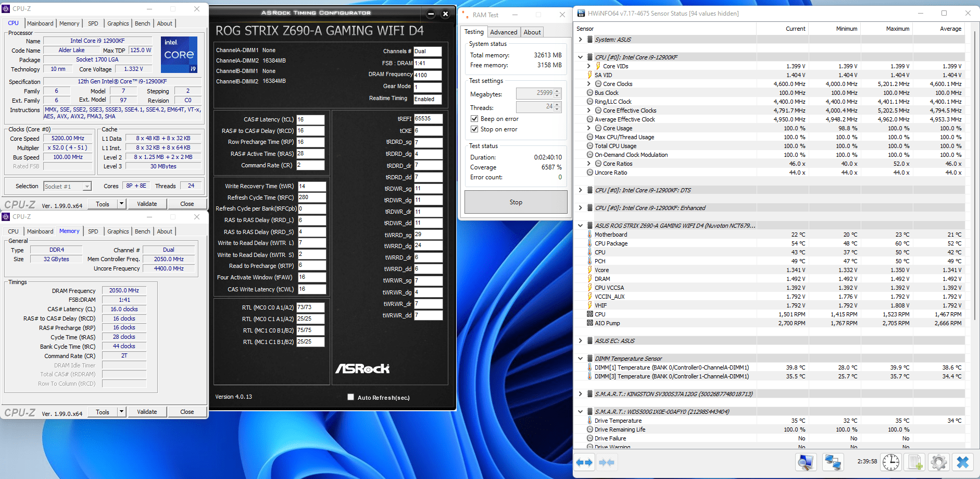This screenshot has height=479, width=980.
Task: Toggle Auto Refresh(sec) checkbox in Timing Configurator
Action: [x=351, y=397]
